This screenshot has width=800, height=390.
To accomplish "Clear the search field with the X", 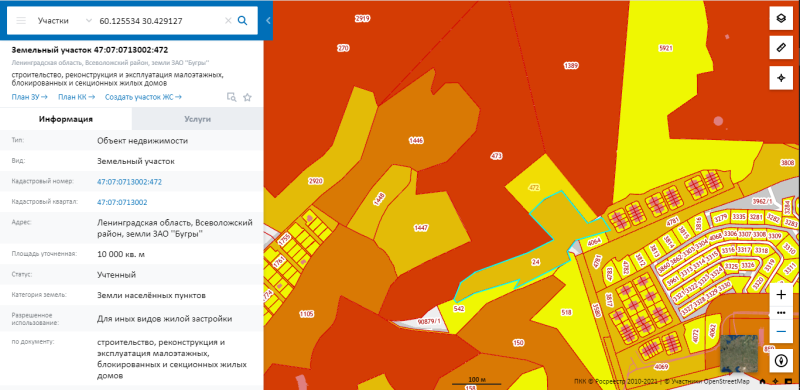I will tap(228, 20).
